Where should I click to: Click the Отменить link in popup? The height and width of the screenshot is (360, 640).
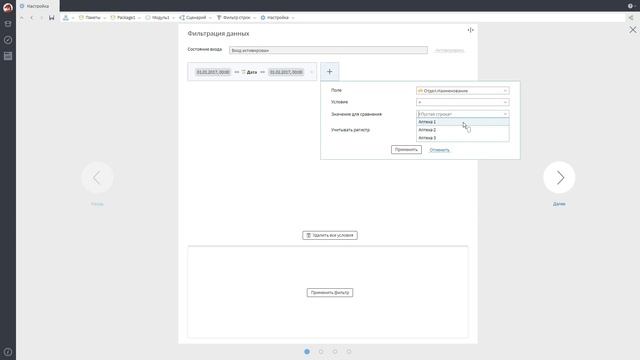439,150
